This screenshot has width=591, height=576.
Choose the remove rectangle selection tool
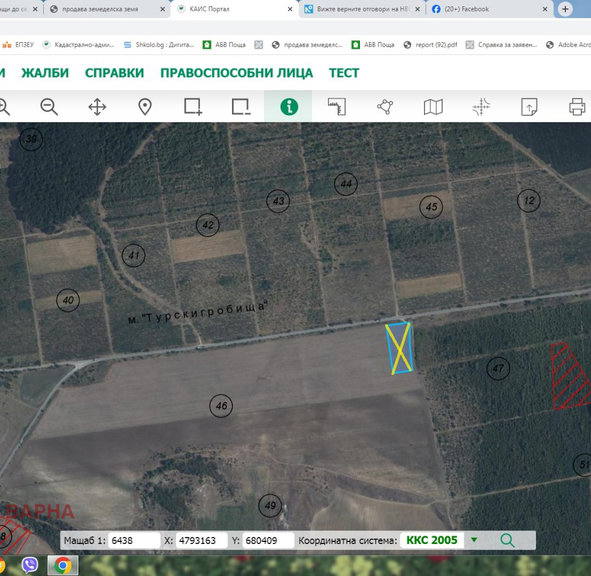(x=241, y=107)
